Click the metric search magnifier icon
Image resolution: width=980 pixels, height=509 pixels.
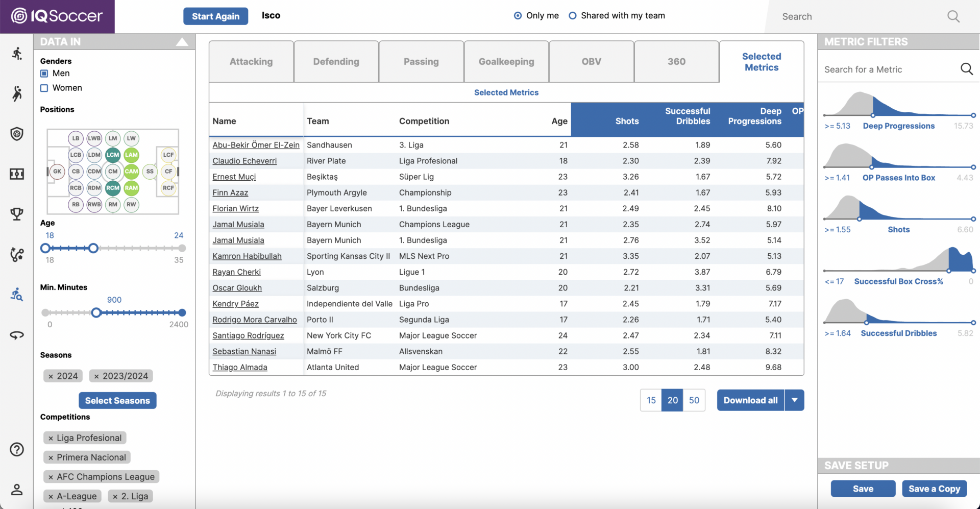(967, 69)
